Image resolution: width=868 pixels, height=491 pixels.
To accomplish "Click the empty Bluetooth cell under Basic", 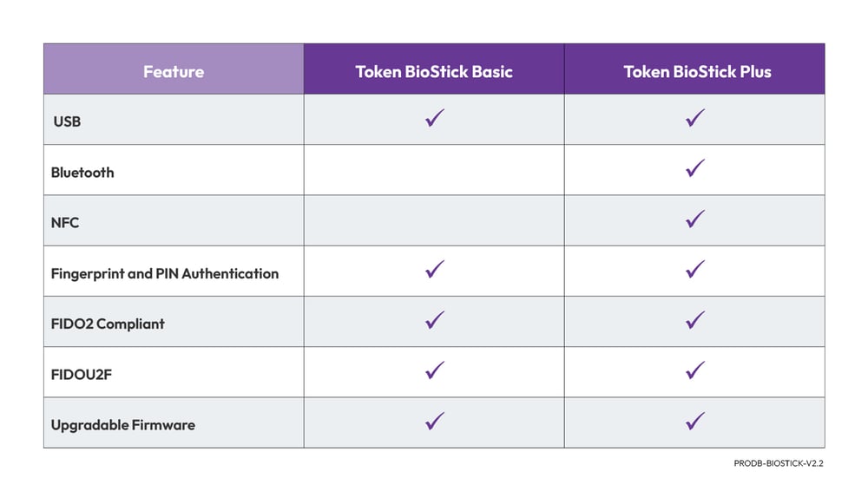I will 434,170.
